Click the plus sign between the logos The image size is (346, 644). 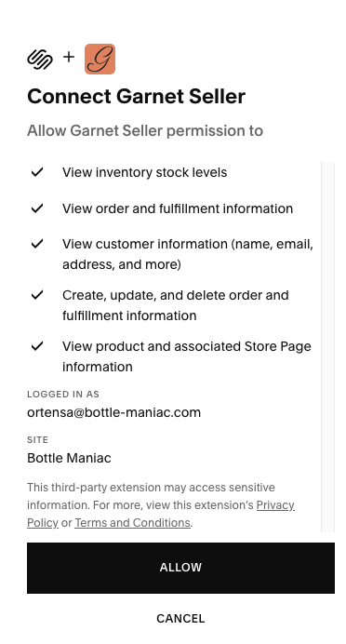69,57
